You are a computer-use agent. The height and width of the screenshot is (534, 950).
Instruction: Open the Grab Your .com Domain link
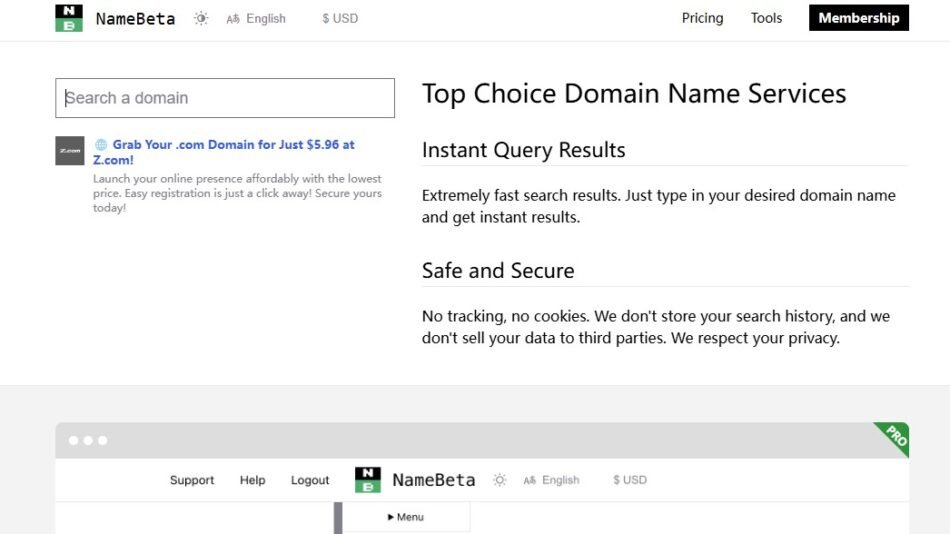(x=224, y=152)
